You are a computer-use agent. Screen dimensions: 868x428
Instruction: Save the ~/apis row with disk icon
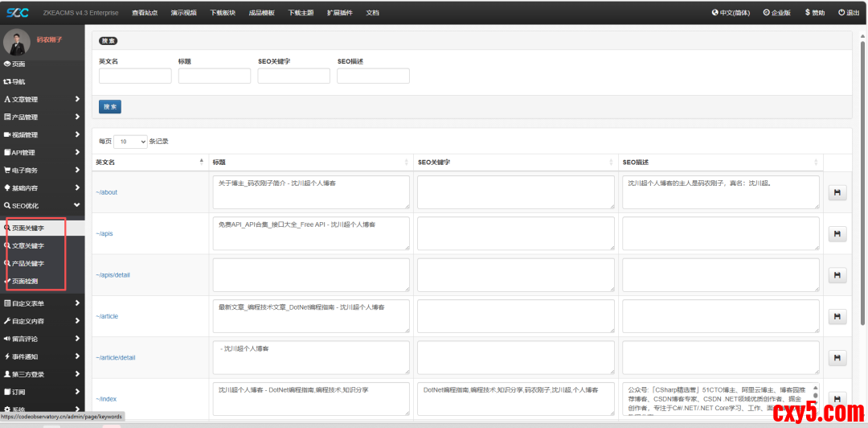coord(837,234)
